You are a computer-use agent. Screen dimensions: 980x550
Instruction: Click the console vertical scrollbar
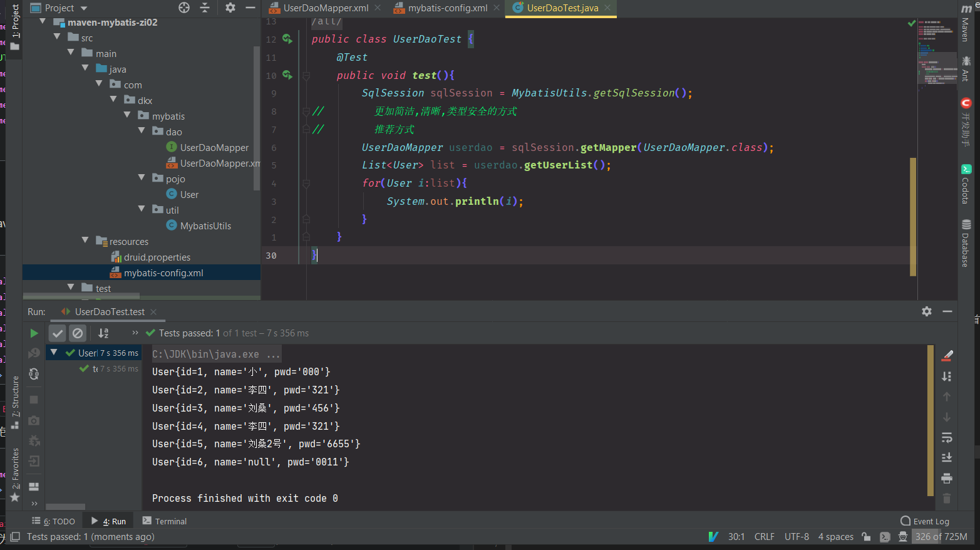point(931,420)
